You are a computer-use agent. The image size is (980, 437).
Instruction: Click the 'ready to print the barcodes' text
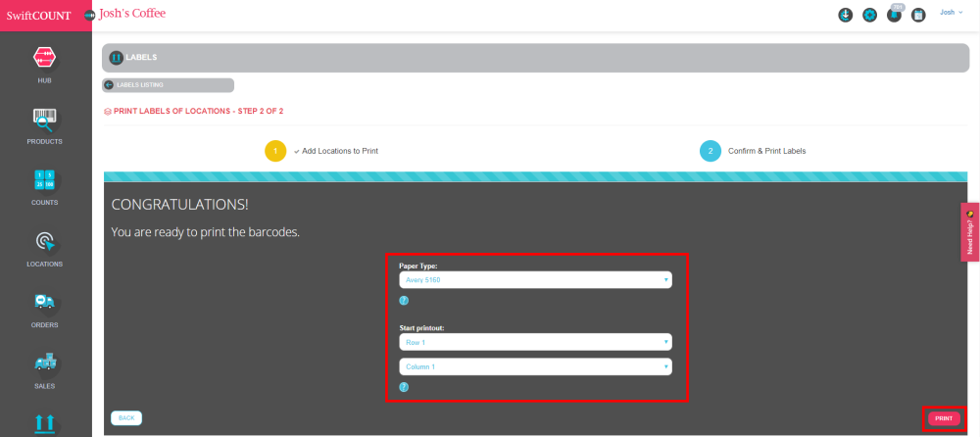coord(206,232)
